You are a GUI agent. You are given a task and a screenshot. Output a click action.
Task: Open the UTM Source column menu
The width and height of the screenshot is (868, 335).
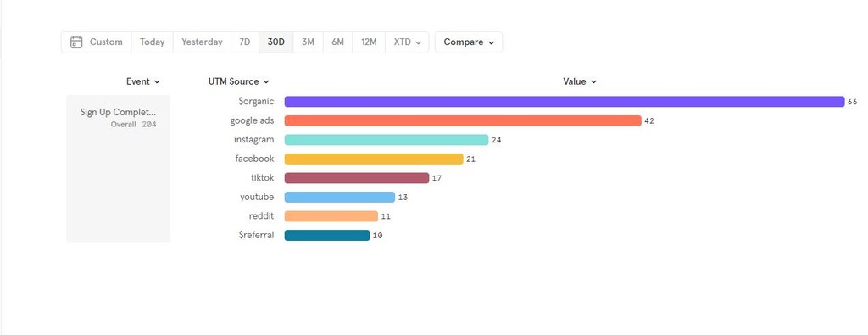coord(238,81)
